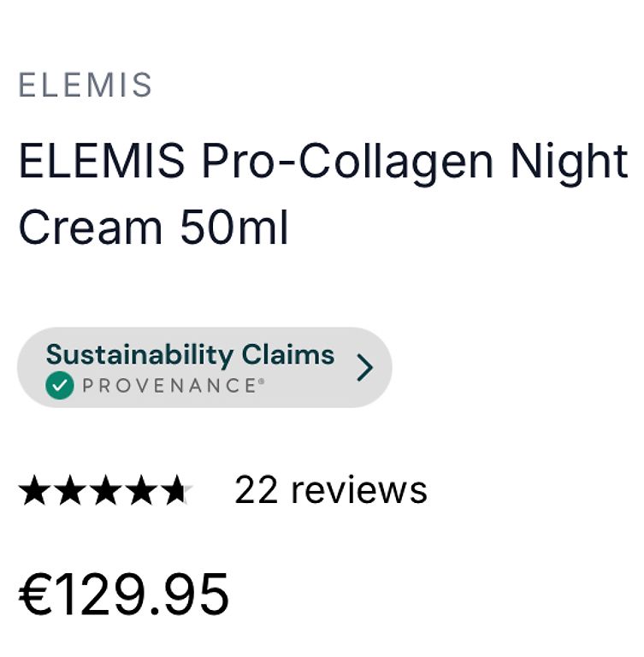Click the word 'Claims' in the badge

tap(288, 355)
